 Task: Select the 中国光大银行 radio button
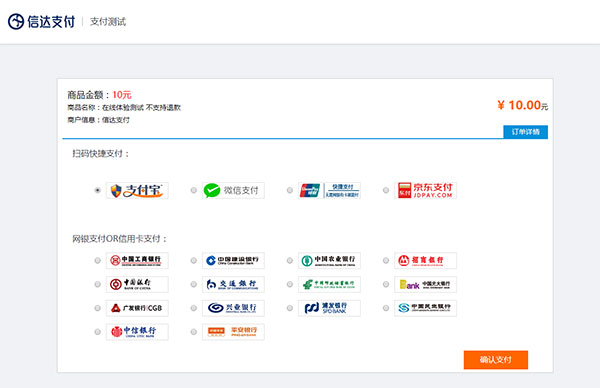click(386, 284)
